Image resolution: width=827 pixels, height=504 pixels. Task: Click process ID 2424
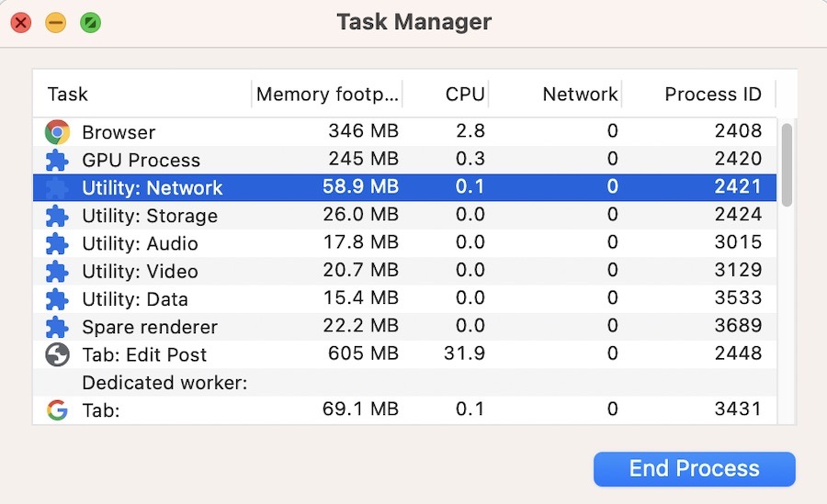point(738,215)
